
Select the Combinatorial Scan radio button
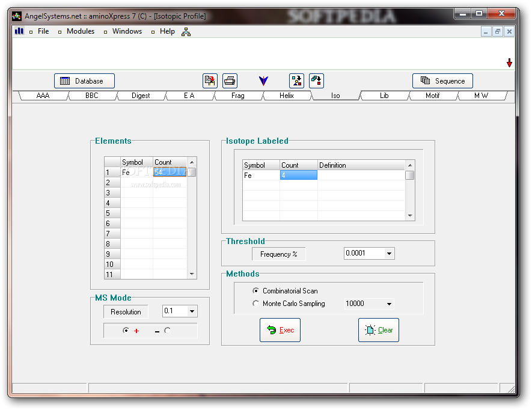tap(255, 290)
